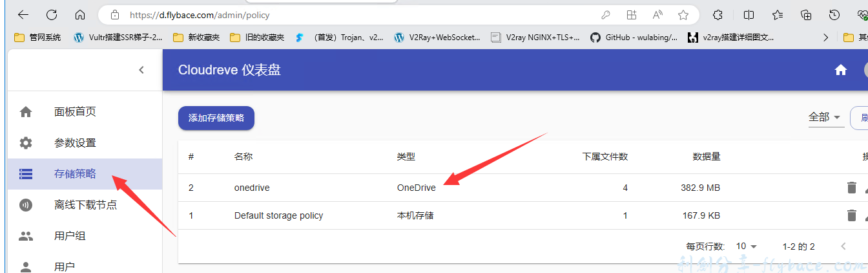Viewport: 868px width, 273px height.
Task: Open the browser extensions puzzle icon
Action: point(718,15)
